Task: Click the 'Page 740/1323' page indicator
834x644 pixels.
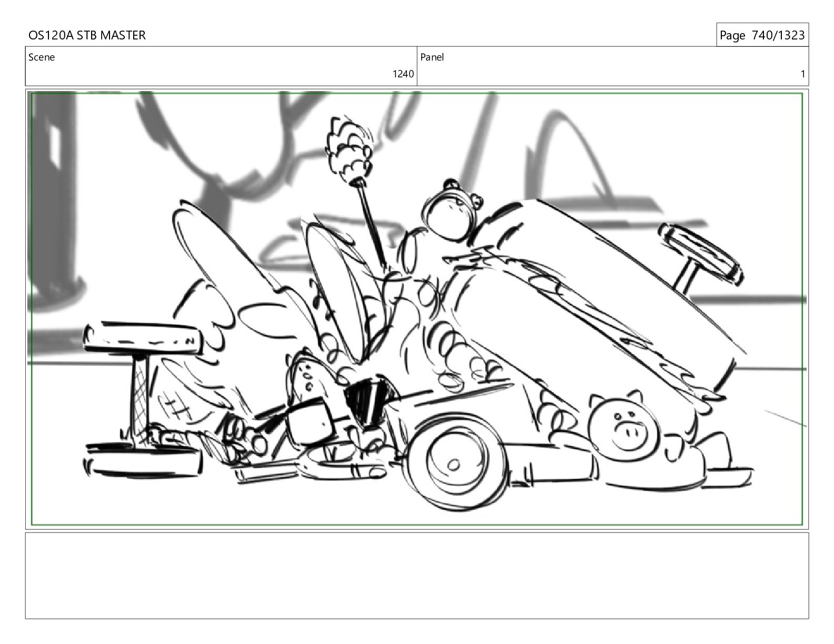Action: click(x=762, y=35)
